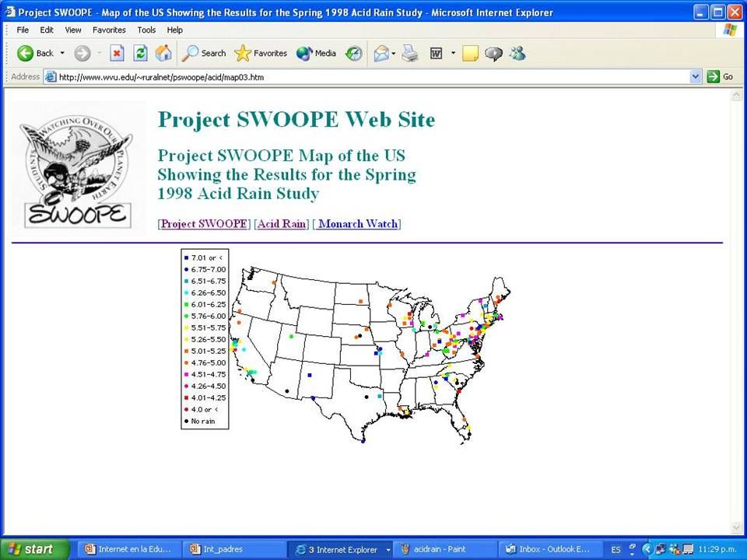This screenshot has height=560, width=747.
Task: Open the Favorites menu
Action: click(109, 30)
